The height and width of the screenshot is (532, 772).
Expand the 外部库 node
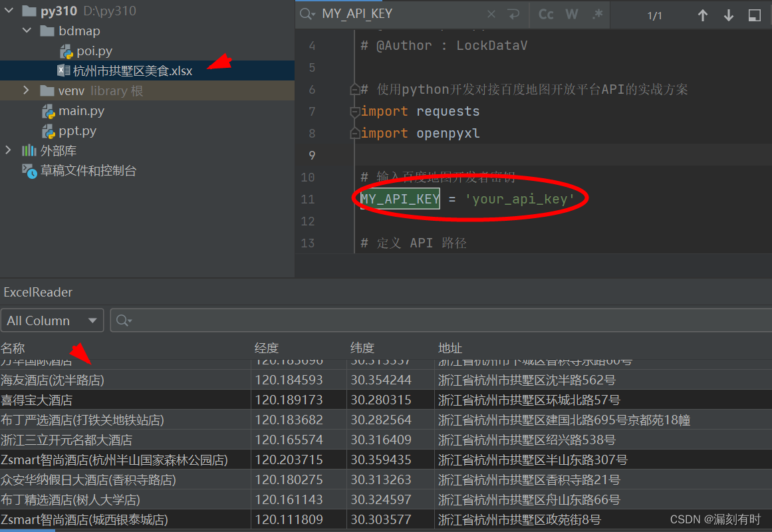click(8, 150)
